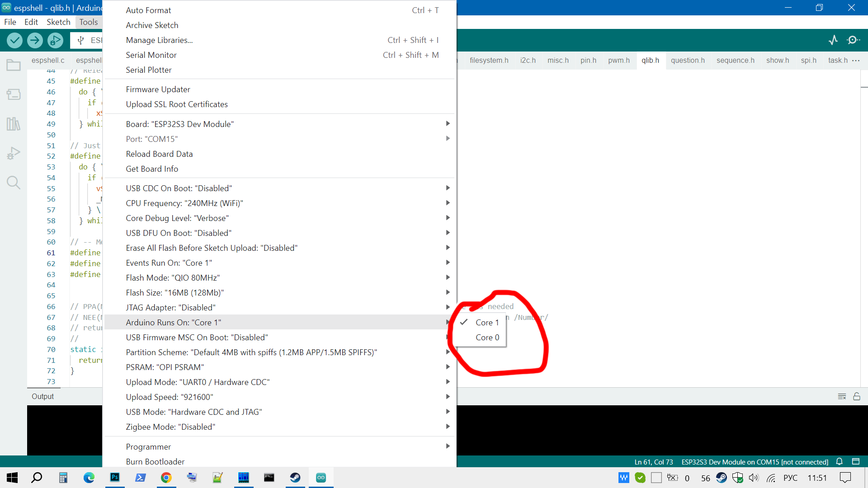Image resolution: width=868 pixels, height=488 pixels.
Task: Click the RUS input language indicator
Action: (x=790, y=478)
